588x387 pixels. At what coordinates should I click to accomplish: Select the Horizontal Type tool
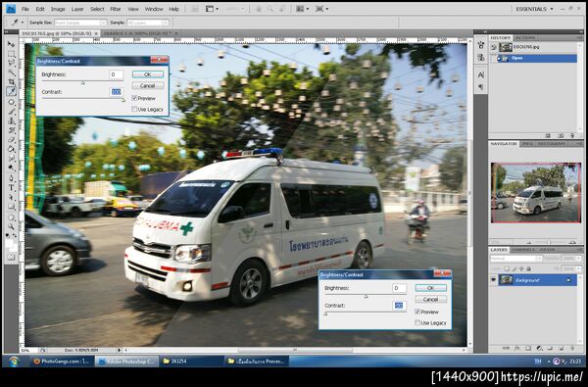click(11, 188)
